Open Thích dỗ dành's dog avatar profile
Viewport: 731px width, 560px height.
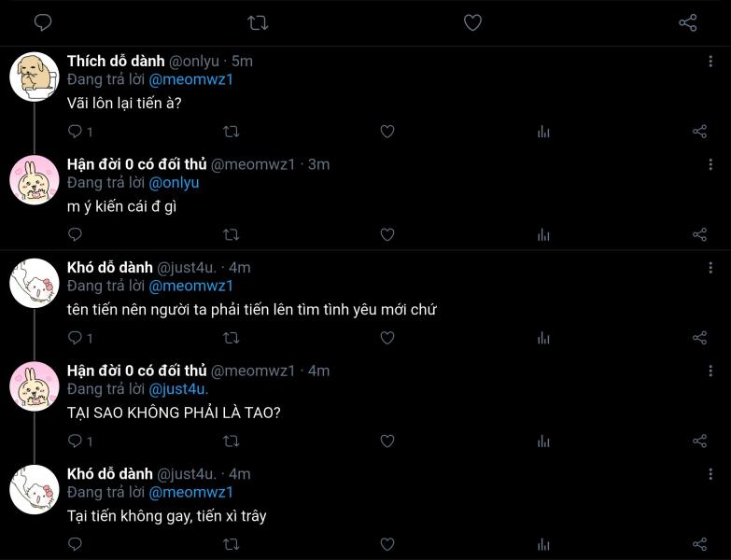(x=34, y=77)
